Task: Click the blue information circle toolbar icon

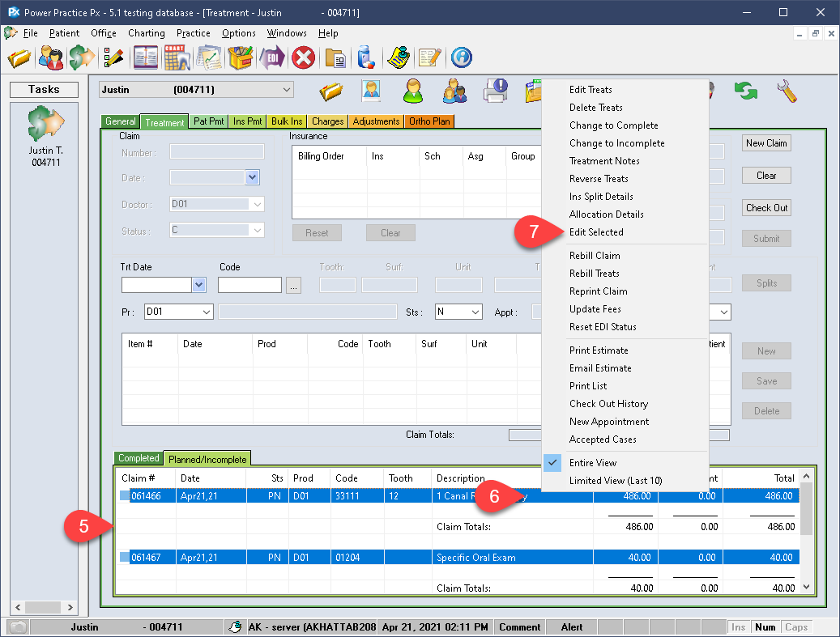Action: click(x=461, y=57)
